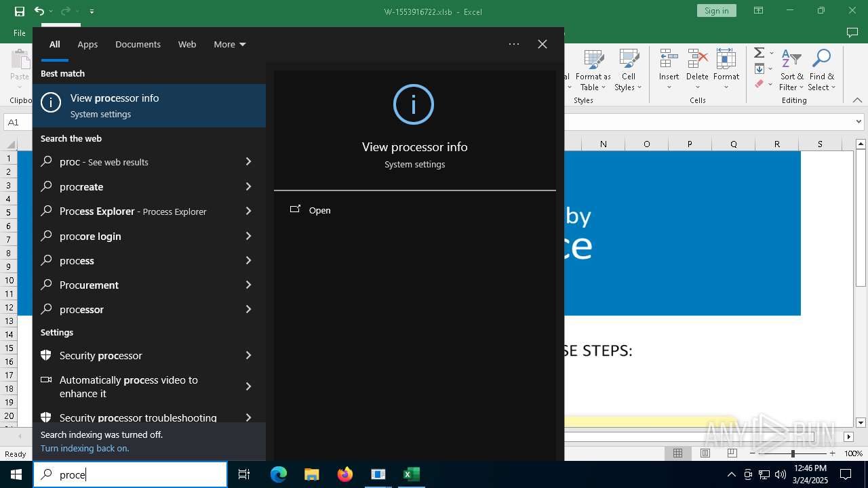The height and width of the screenshot is (488, 868).
Task: Switch to Page Break Preview
Action: pyautogui.click(x=732, y=453)
